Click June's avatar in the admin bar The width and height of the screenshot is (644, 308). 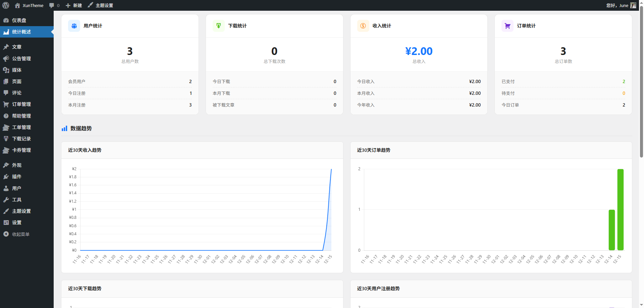point(633,5)
